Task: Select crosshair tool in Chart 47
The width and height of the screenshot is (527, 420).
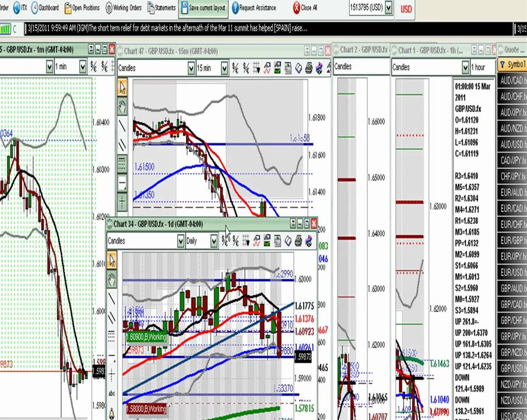Action: (122, 202)
